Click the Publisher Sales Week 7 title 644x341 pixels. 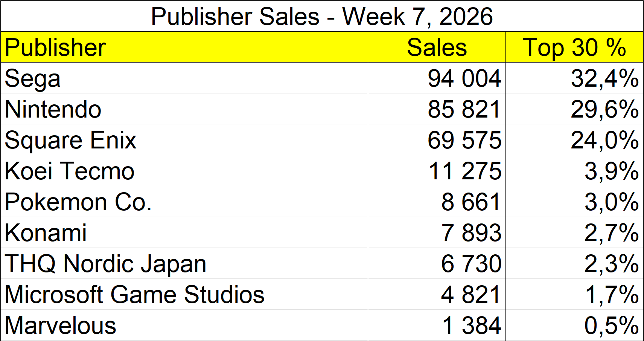[x=322, y=16]
